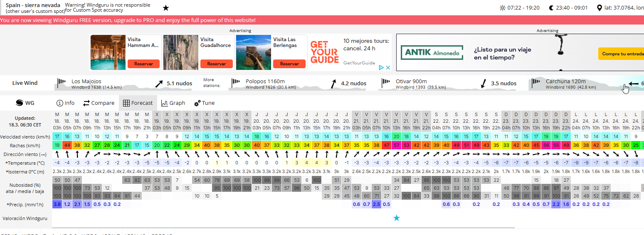Viewport: 644px width, 235px height.
Task: Click the Otivar 900m station name
Action: pos(411,82)
